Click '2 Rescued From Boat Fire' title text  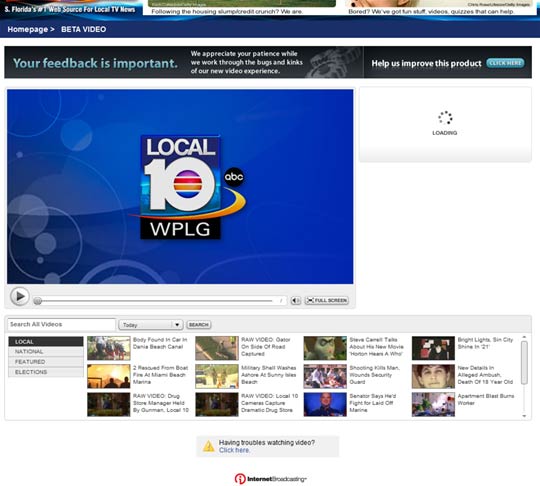coord(160,375)
